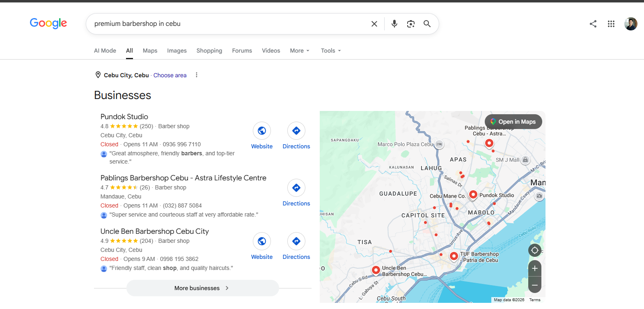
Task: Click inside the search box text field
Action: pos(230,24)
